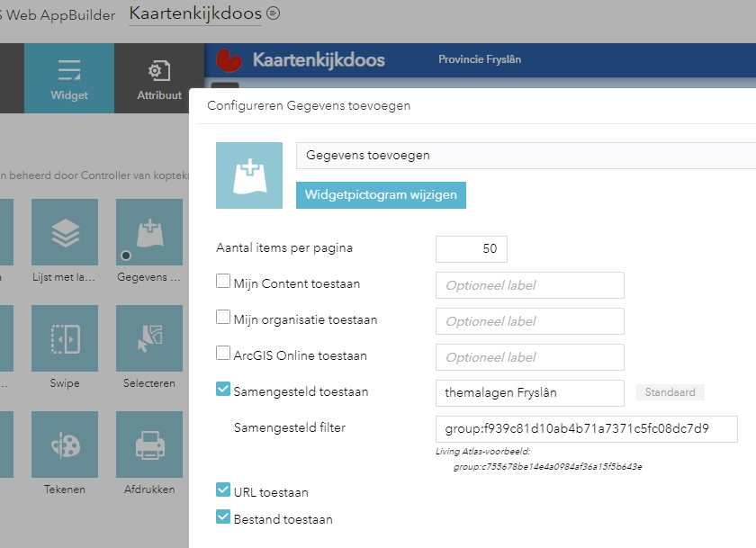756x548 pixels.
Task: Disable Samengesteld toestaan
Action: tap(221, 389)
